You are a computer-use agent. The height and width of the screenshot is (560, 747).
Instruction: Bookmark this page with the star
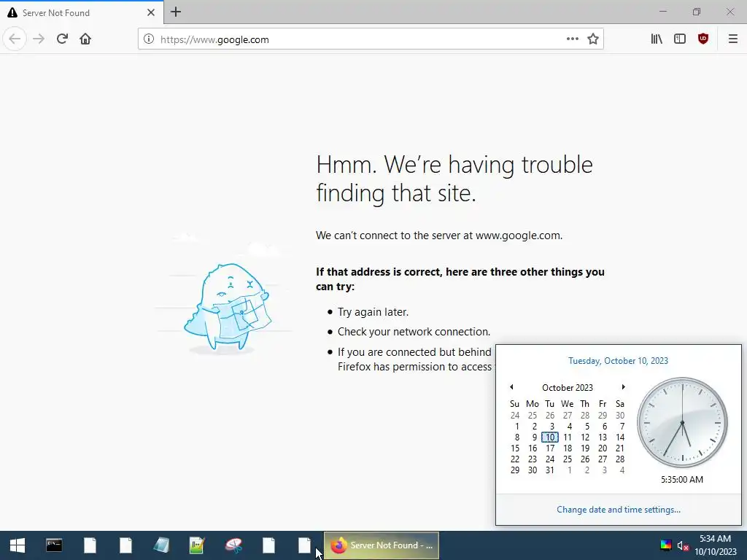[592, 39]
